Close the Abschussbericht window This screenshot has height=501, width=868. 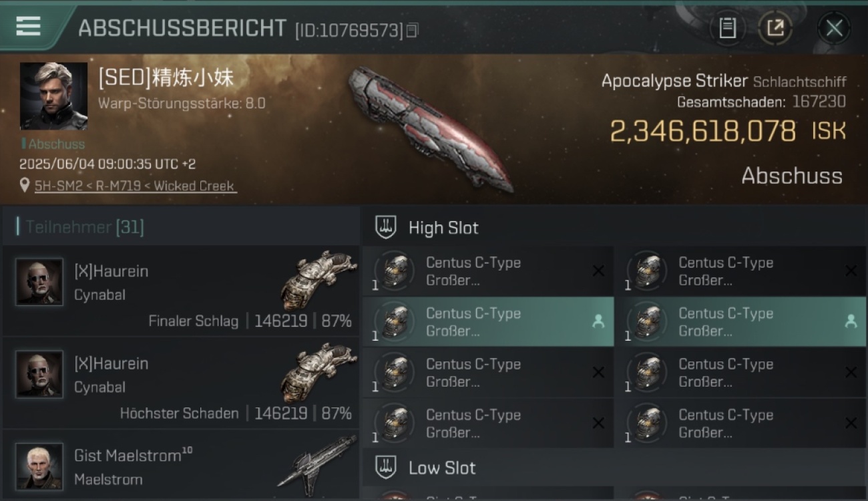(x=834, y=28)
